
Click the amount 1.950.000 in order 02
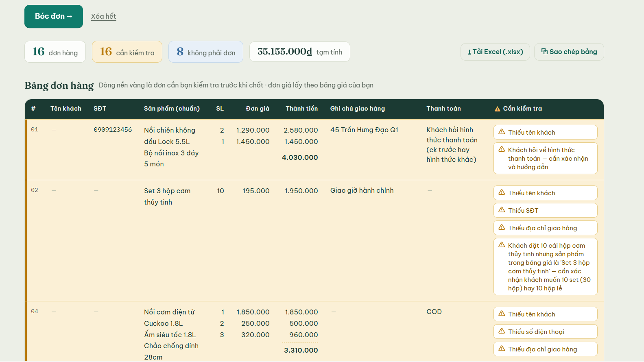(x=301, y=191)
